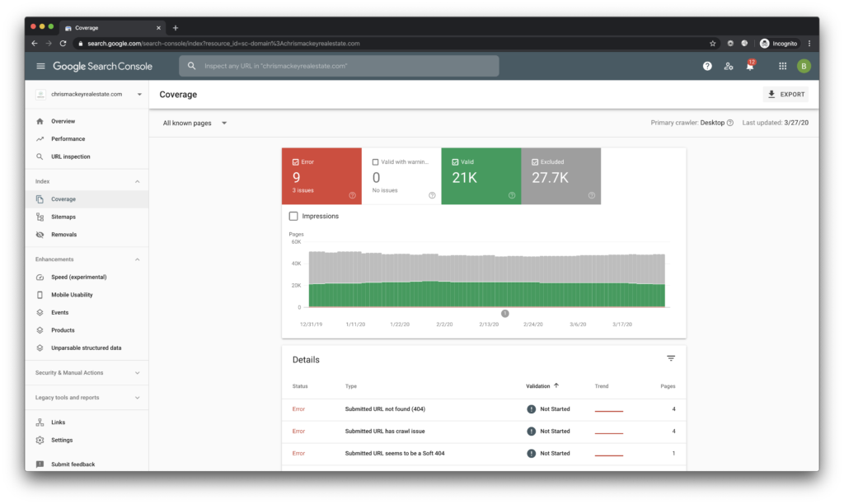Open the account avatar B
844x504 pixels.
click(x=804, y=66)
